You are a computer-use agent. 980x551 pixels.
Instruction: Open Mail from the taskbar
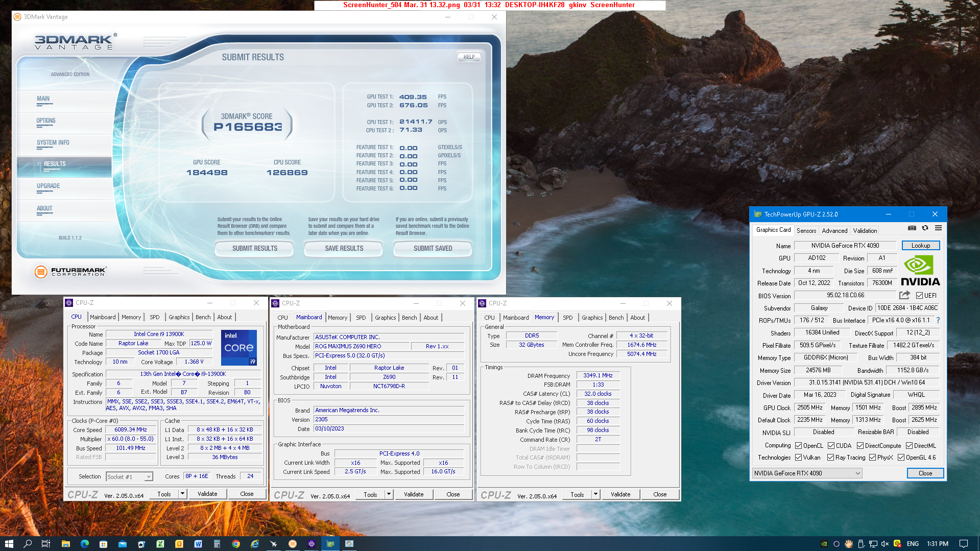point(123,544)
